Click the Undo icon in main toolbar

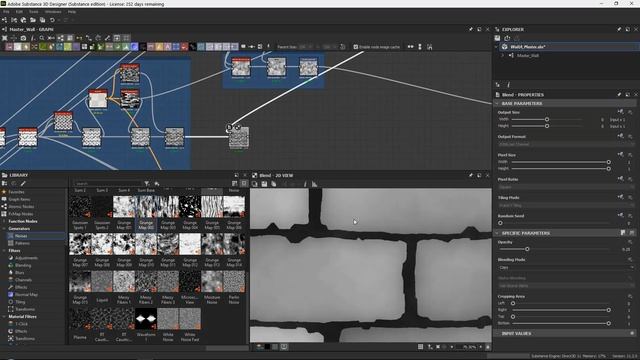52,20
